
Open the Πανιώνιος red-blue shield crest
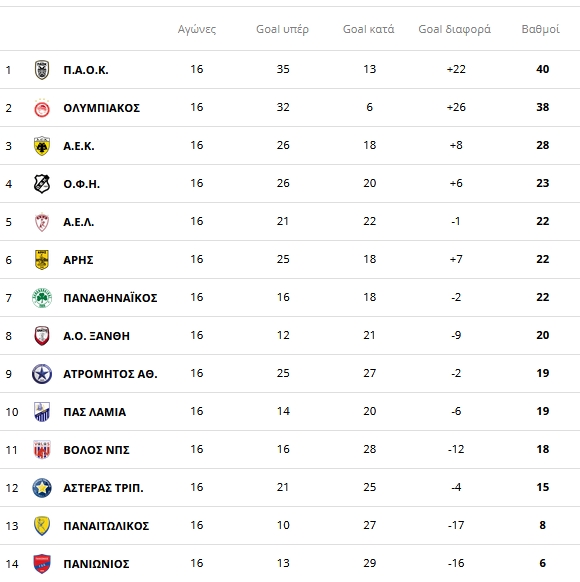pyautogui.click(x=42, y=564)
